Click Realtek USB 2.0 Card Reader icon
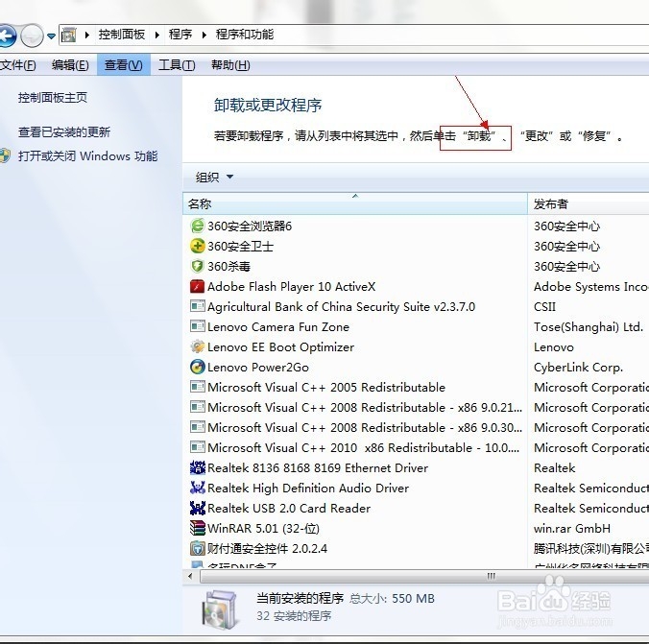 click(x=197, y=508)
